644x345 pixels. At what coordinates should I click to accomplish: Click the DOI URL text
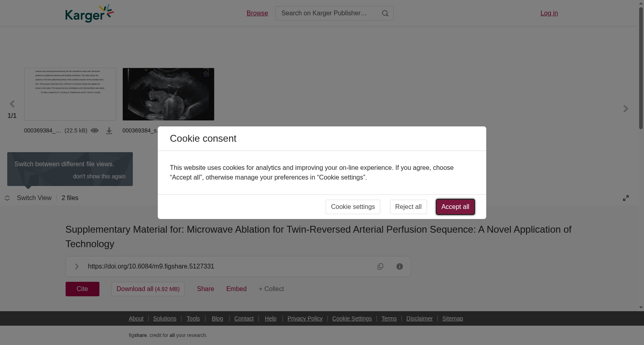151,266
